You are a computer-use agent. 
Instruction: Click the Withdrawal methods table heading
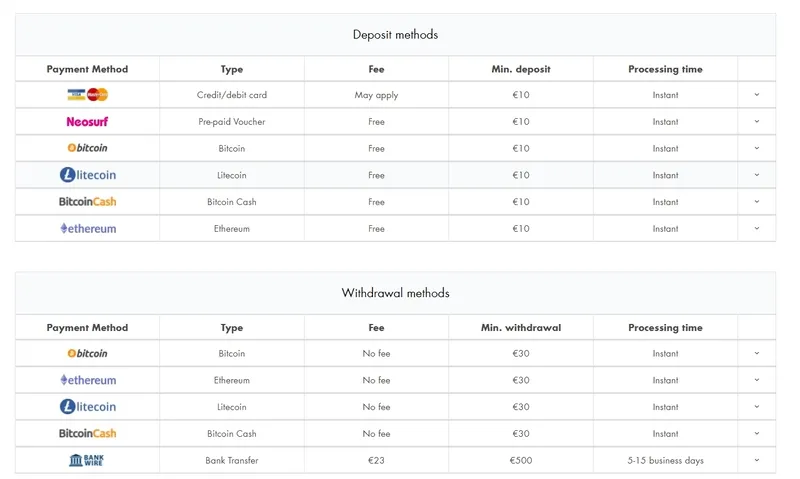point(395,293)
